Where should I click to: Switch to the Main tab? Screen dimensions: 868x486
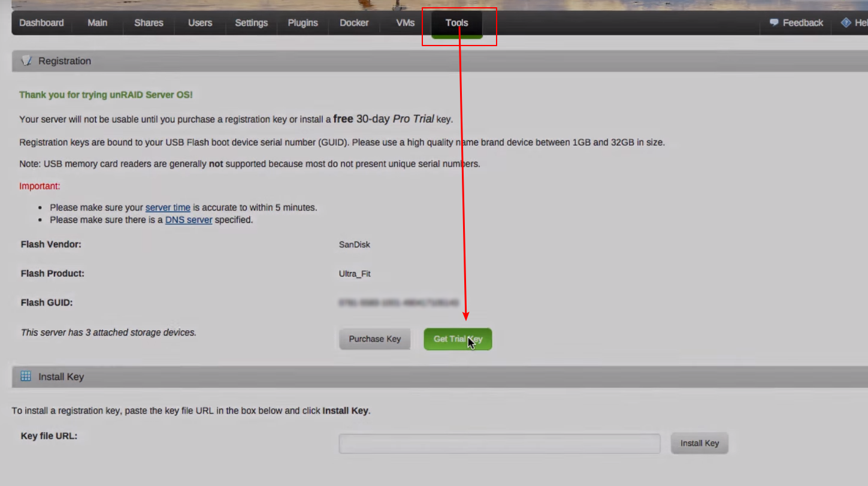click(98, 23)
